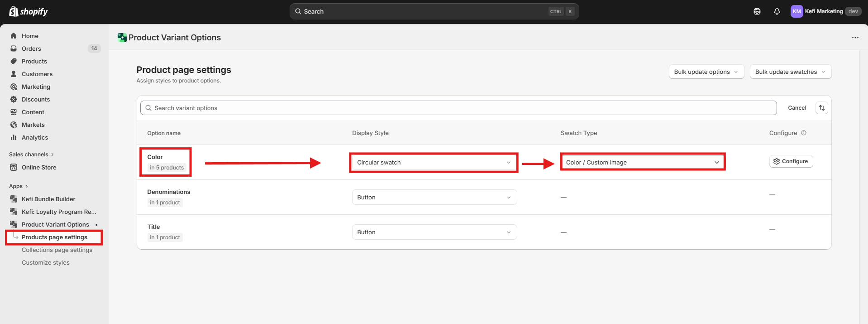Click the Configure info icon
868x324 pixels.
coord(804,133)
